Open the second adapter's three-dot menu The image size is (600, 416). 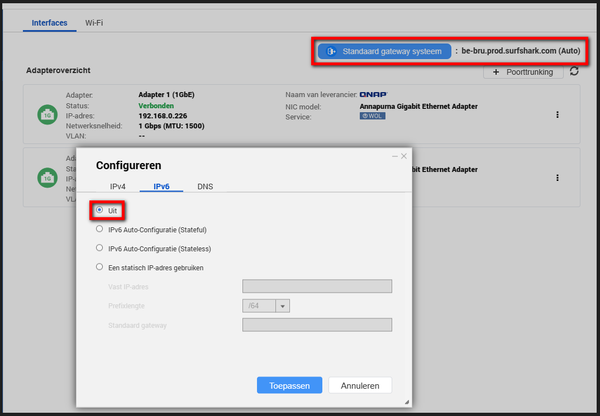click(557, 177)
